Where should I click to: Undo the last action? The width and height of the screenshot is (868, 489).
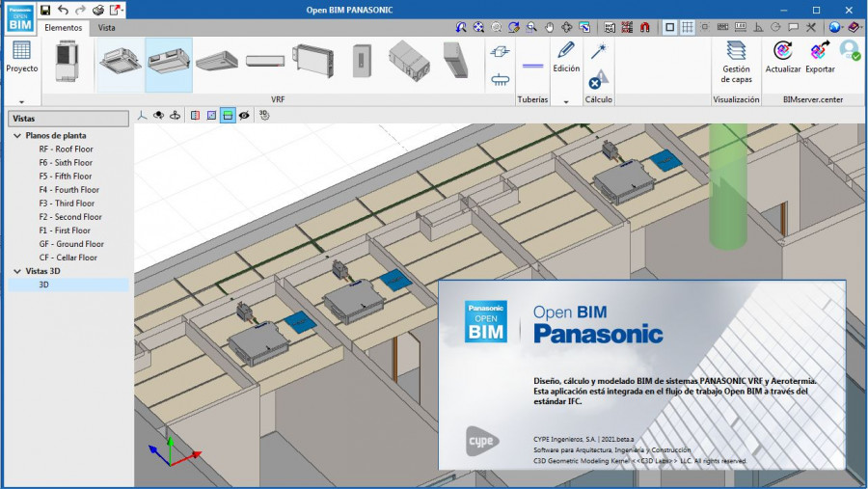click(63, 10)
